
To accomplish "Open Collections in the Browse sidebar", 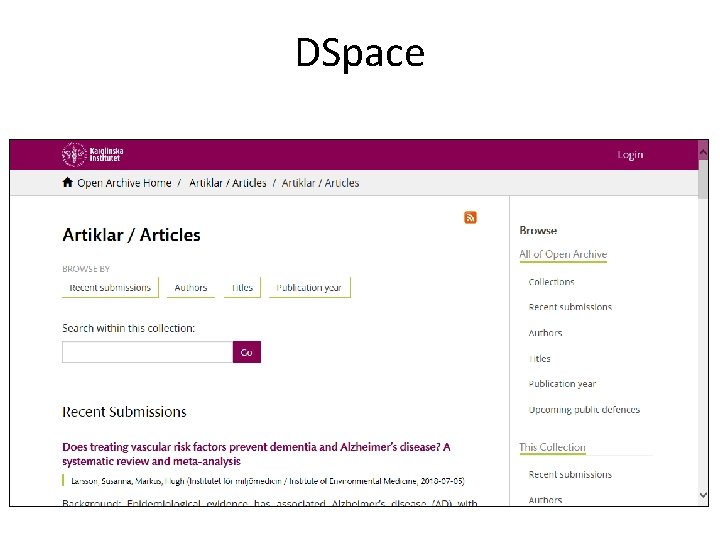I will (551, 281).
